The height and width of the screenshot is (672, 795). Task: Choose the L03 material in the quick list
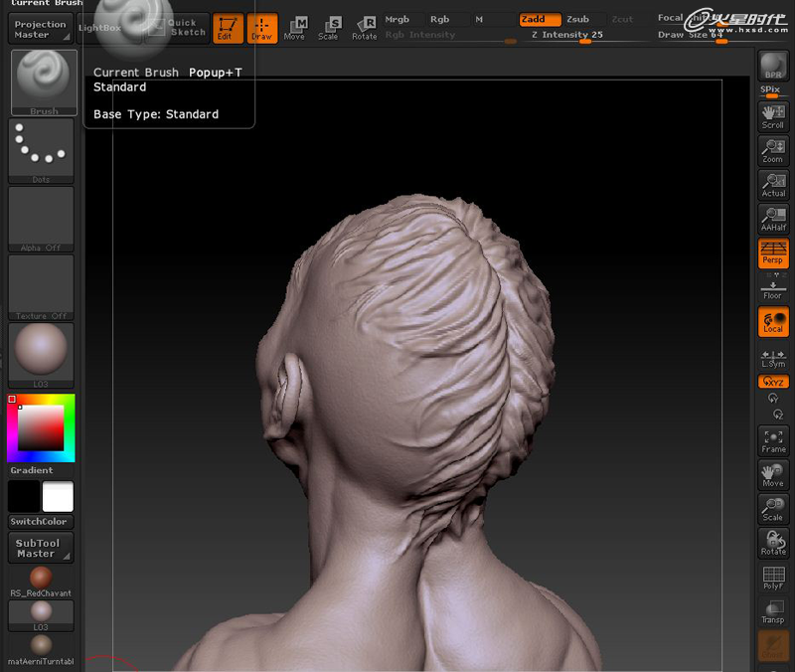click(x=41, y=615)
